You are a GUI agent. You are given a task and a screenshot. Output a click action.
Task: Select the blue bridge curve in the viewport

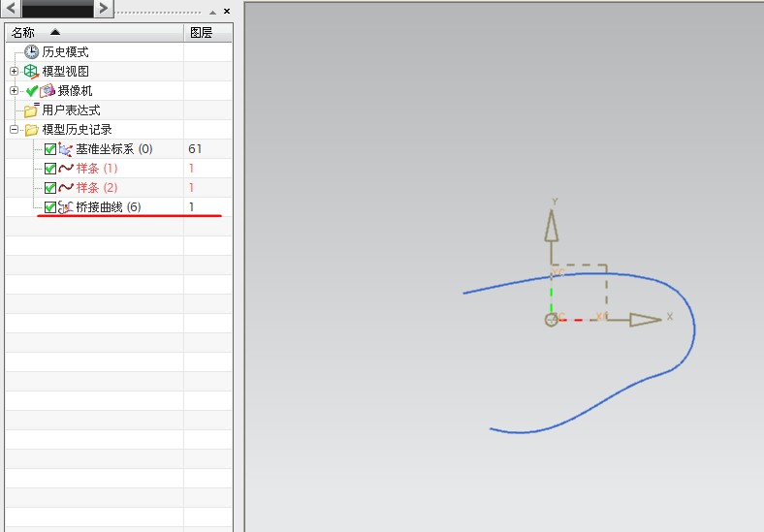(695, 331)
